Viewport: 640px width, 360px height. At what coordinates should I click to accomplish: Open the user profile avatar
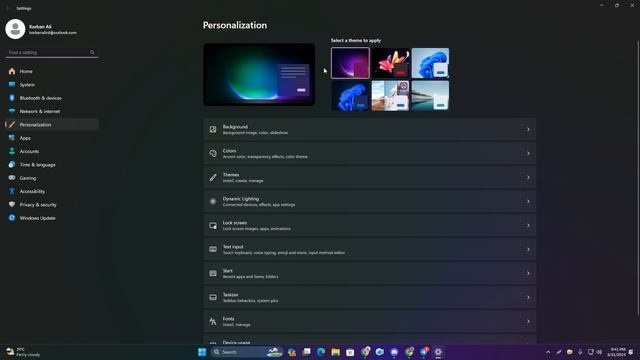(x=15, y=29)
